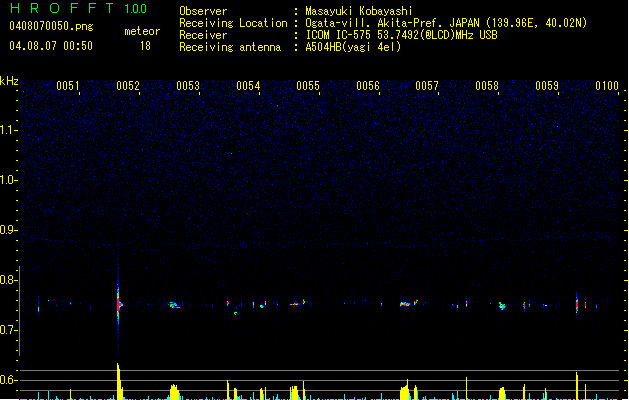This screenshot has height=400, width=629.
Task: Click the Ogata-vill. Akita-Pref. JAPAN location text
Action: click(x=446, y=23)
